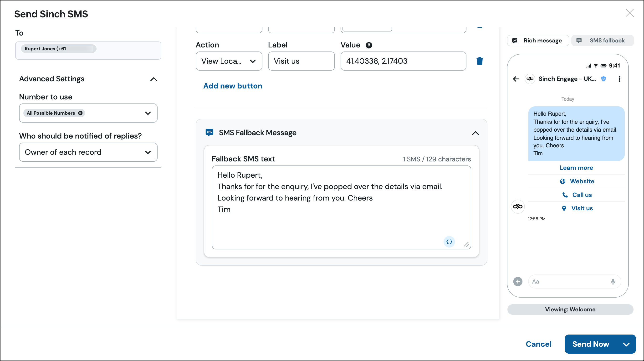Click the Sinch logo avatar beside header
Image resolution: width=644 pixels, height=361 pixels.
pyautogui.click(x=530, y=79)
